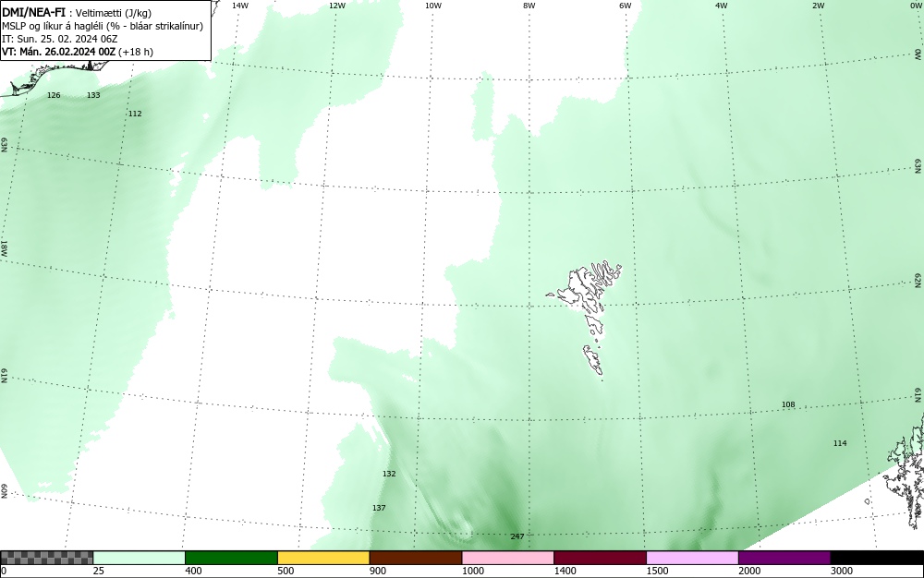Click the brown 900–1000 legend swatch

tap(416, 558)
